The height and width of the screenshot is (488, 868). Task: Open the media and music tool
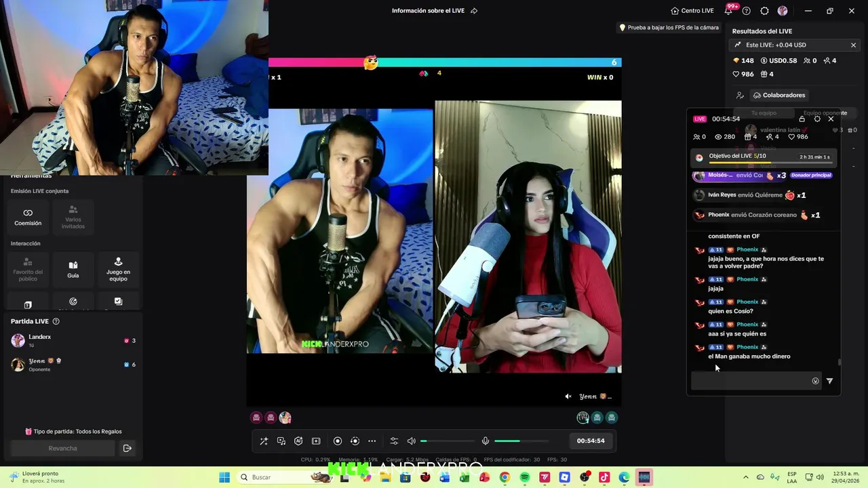click(281, 441)
